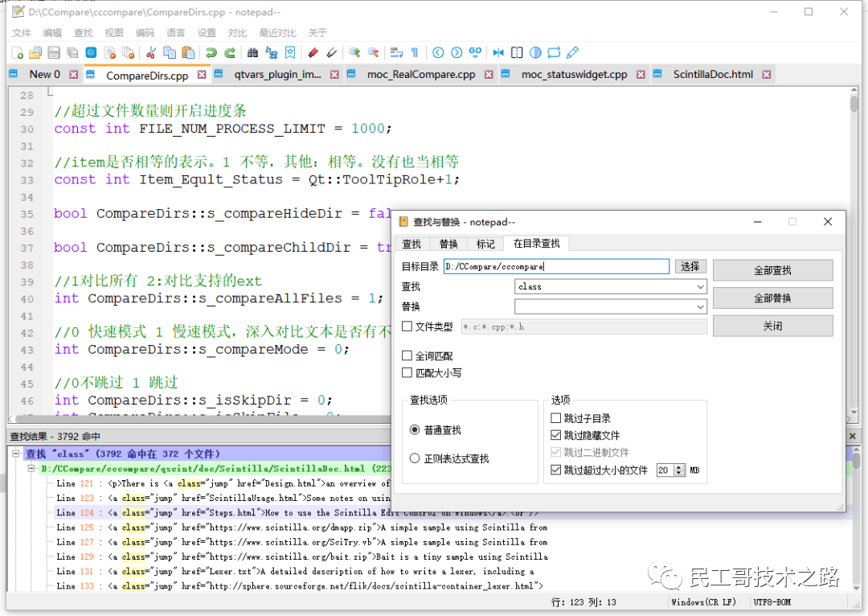Screen dimensions: 868x616
Task: Toggle word wrap toolbar icon
Action: (396, 52)
